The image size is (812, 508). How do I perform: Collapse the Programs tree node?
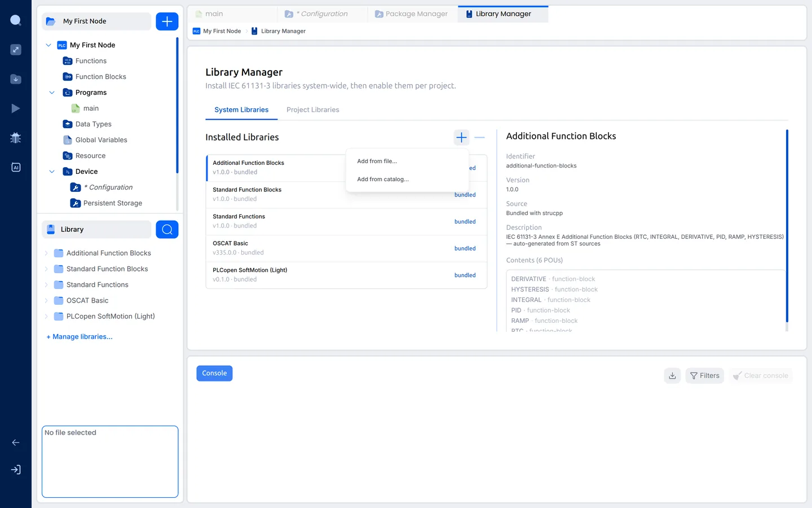[52, 93]
